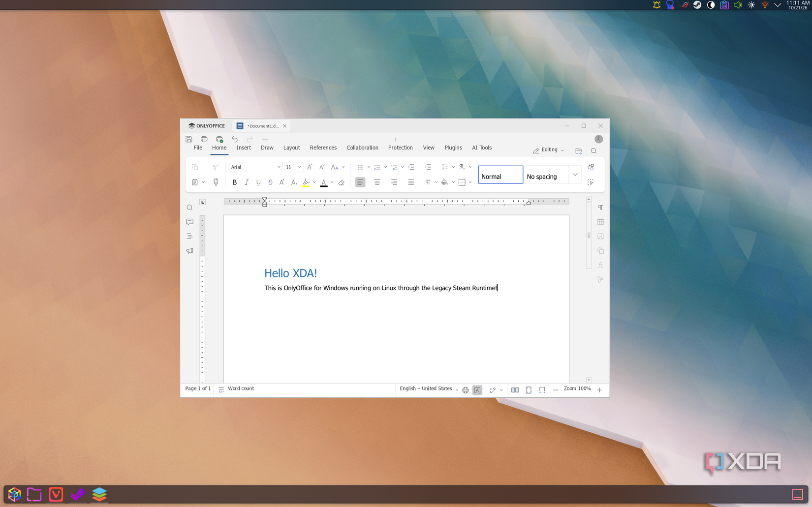Open the Feedback megaphone panel
Screen dimensions: 812x507
click(189, 251)
